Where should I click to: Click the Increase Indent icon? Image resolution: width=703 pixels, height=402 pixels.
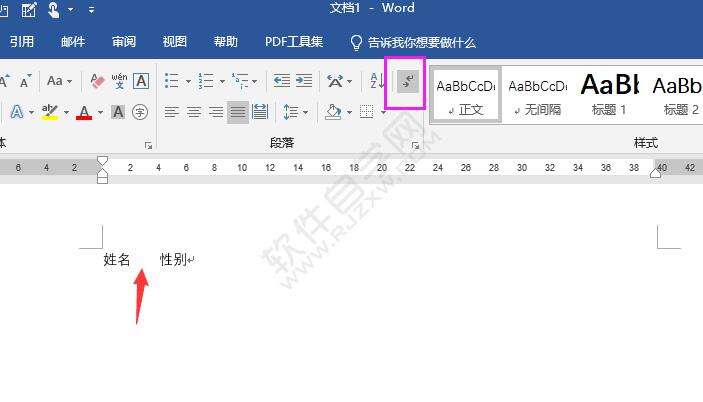click(x=304, y=81)
